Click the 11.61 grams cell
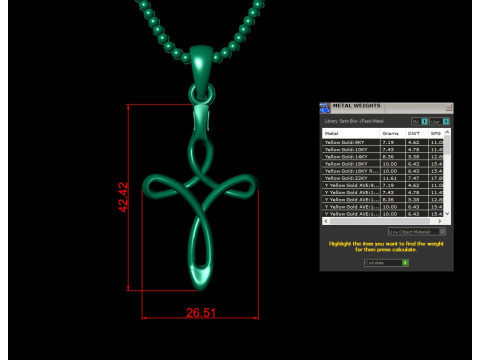Image resolution: width=480 pixels, height=360 pixels. tap(392, 178)
